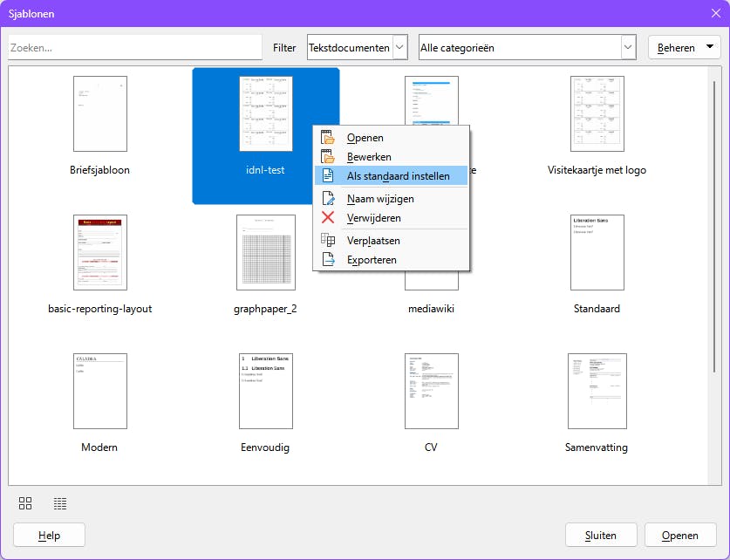Viewport: 730px width, 560px height.
Task: Click the red Verwijderen cross icon
Action: coord(328,218)
